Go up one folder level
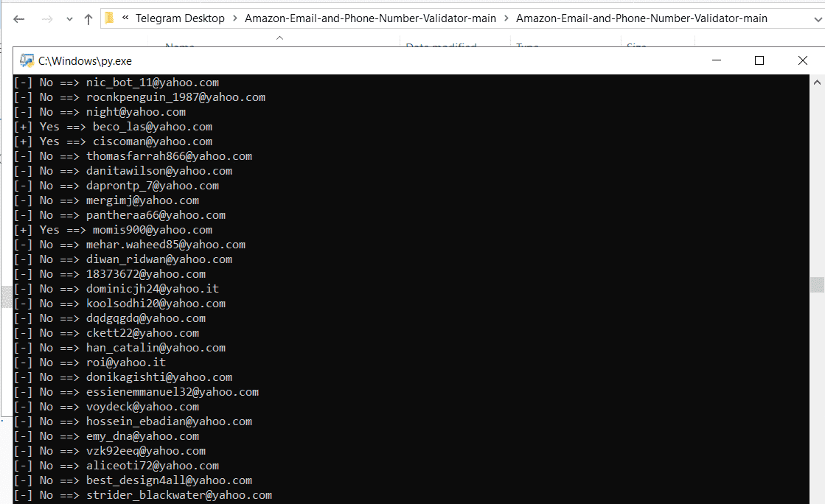This screenshot has height=504, width=825. [x=88, y=19]
